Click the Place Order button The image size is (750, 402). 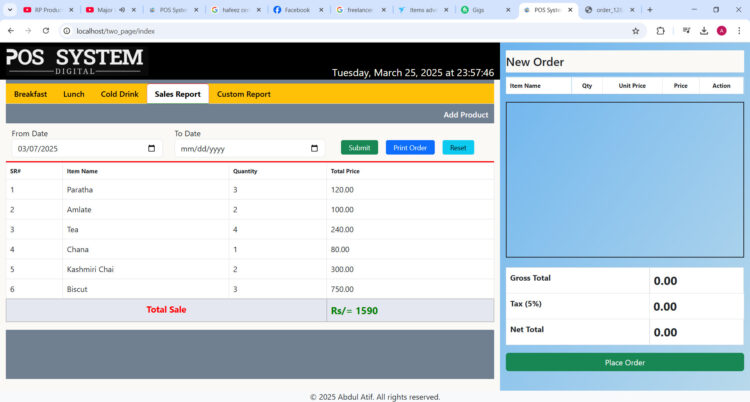(624, 362)
